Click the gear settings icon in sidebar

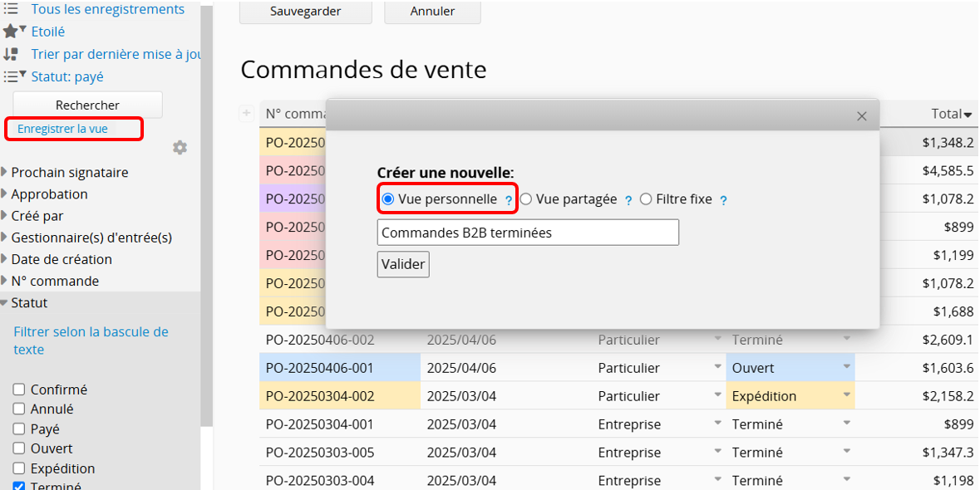pos(180,147)
